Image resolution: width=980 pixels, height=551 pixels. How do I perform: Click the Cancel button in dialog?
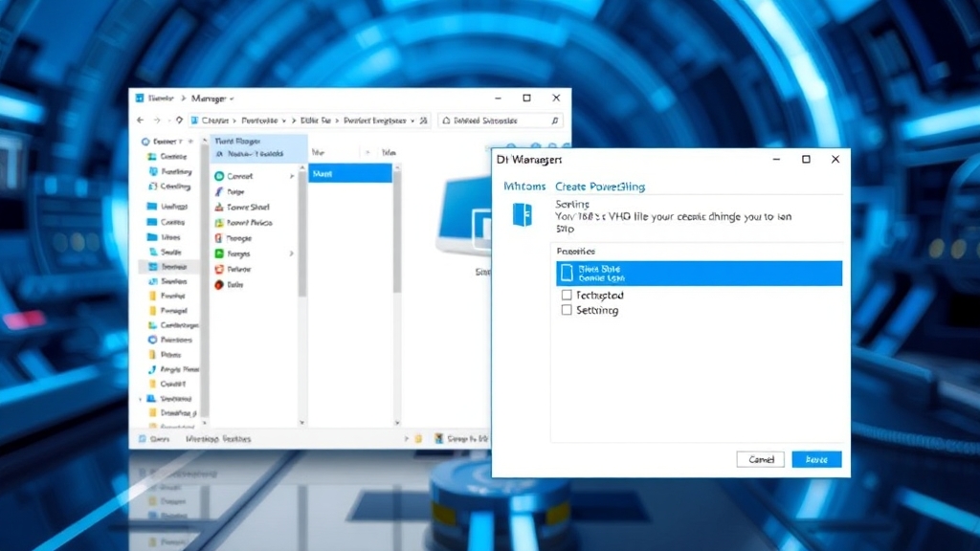point(760,459)
